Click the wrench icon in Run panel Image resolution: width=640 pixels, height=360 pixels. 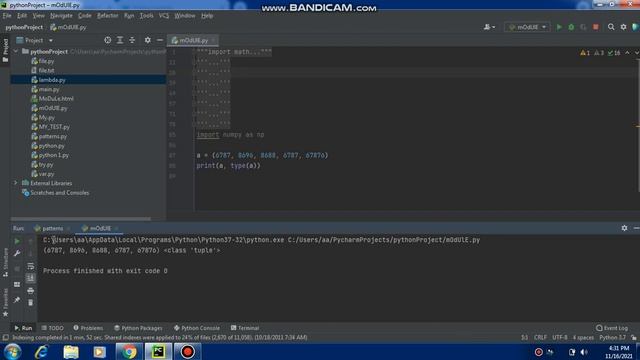coord(17,253)
